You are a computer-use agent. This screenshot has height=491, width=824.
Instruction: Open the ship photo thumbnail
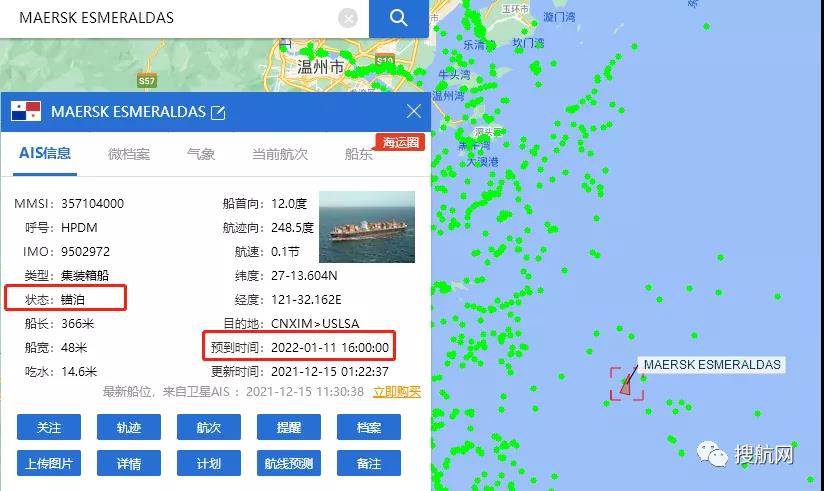coord(367,227)
